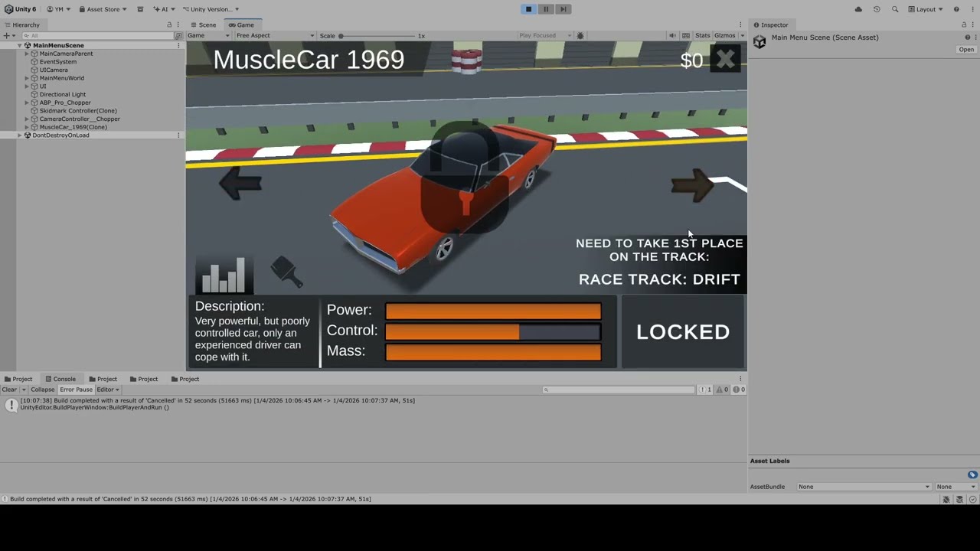Image resolution: width=980 pixels, height=551 pixels.
Task: Select the Game tab
Action: [241, 24]
